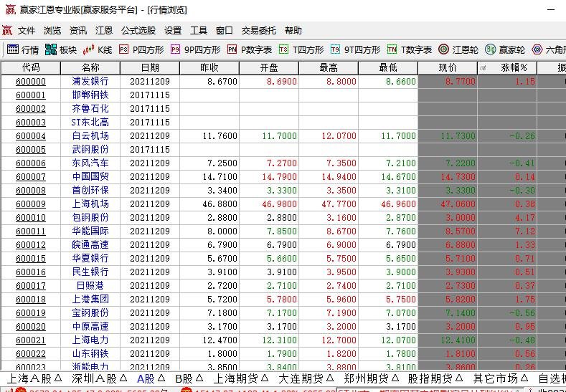
Task: Select the 中国国贸 stock name
Action: click(x=90, y=177)
